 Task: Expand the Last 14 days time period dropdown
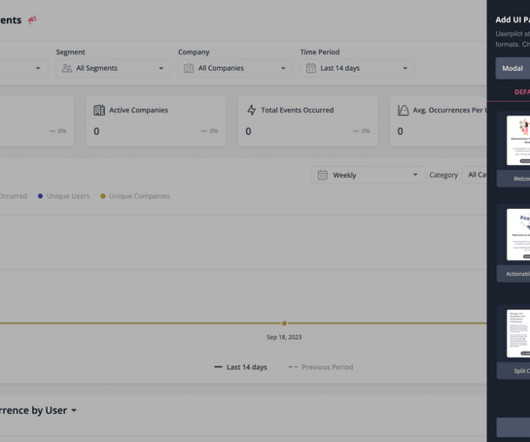point(357,68)
